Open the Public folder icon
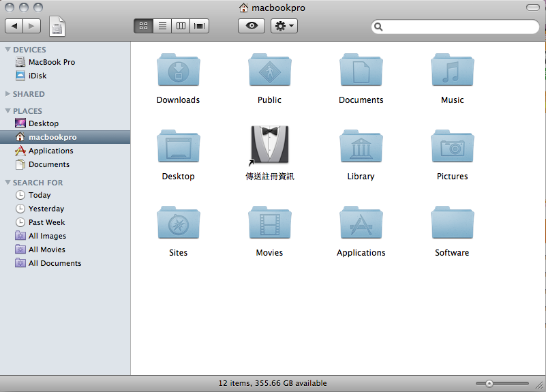Image resolution: width=546 pixels, height=392 pixels. click(x=269, y=70)
